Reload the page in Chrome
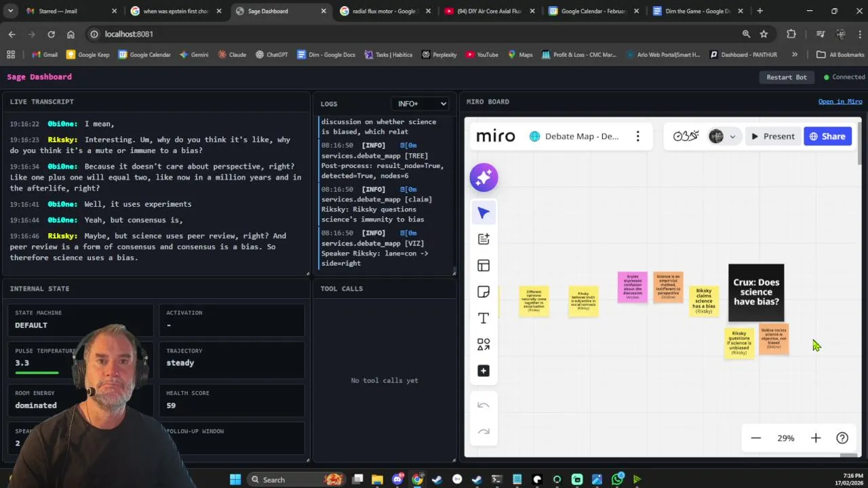 click(51, 34)
